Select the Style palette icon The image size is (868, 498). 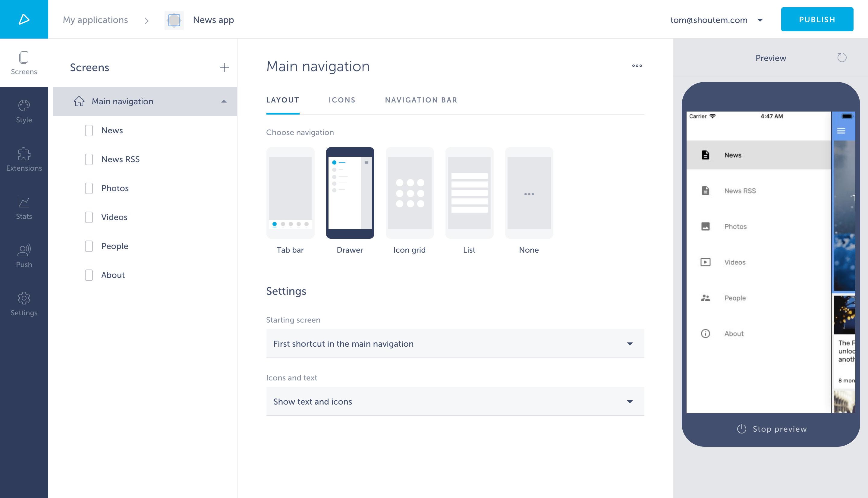coord(24,111)
